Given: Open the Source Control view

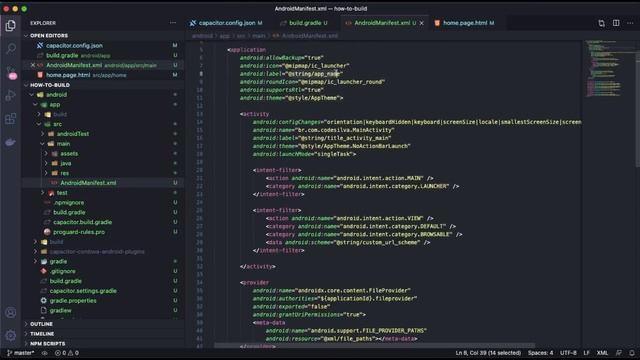Looking at the screenshot, I should [11, 73].
